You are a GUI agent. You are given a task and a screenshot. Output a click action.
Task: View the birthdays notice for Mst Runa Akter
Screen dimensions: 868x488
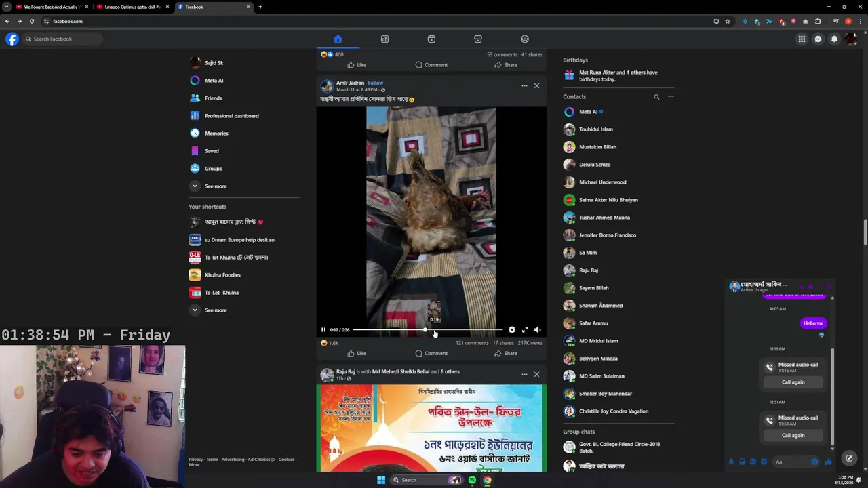click(618, 75)
